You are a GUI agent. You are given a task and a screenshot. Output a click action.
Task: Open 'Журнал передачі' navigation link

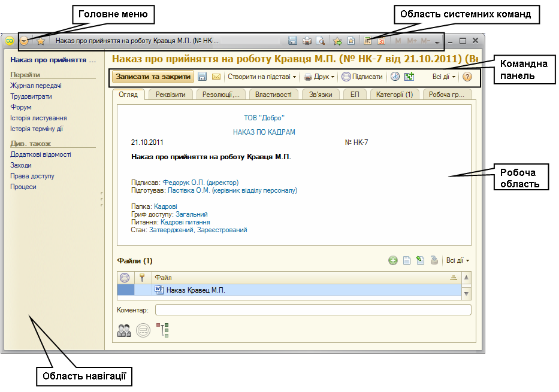pos(36,86)
